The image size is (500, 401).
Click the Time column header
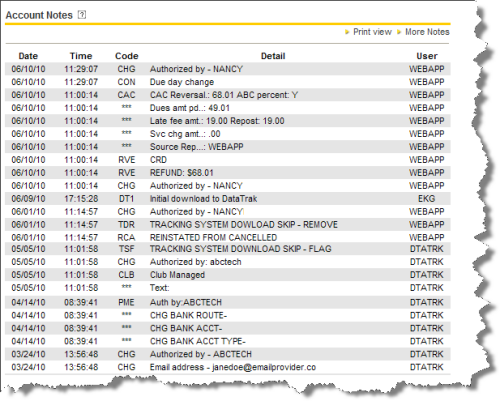click(81, 56)
